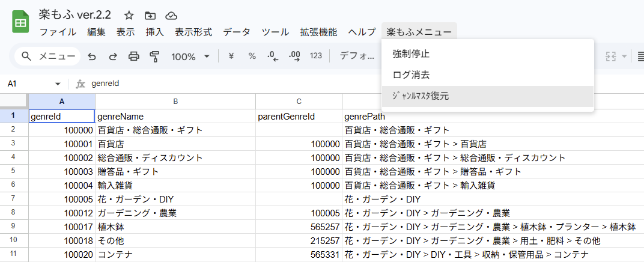
Task: Undo the last action
Action: click(92, 56)
